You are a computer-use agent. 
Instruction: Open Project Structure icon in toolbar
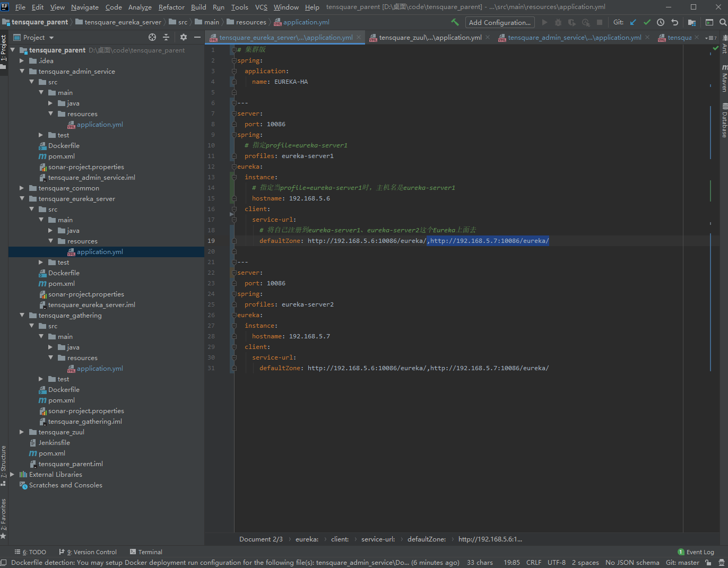click(x=692, y=22)
